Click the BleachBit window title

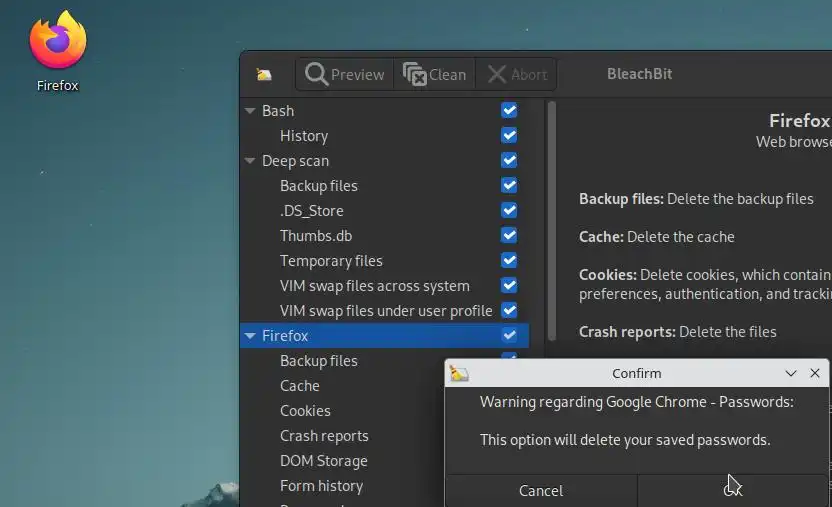click(639, 74)
